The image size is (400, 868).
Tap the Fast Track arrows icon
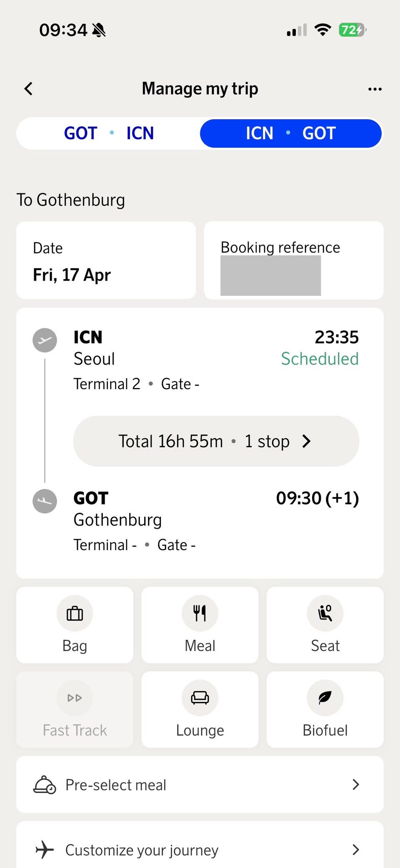pos(75,697)
